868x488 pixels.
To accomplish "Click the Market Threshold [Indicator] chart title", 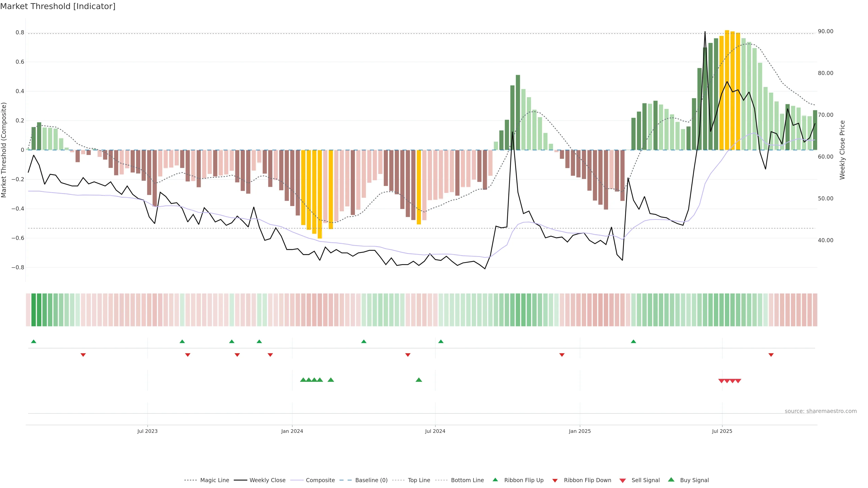I will (x=58, y=6).
